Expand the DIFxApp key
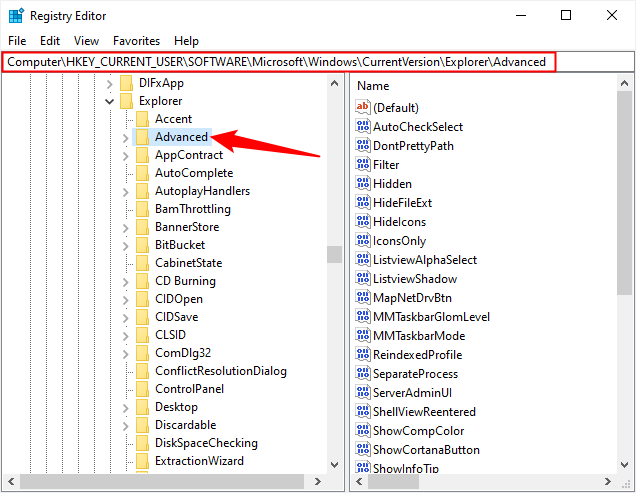The image size is (636, 493). point(110,84)
